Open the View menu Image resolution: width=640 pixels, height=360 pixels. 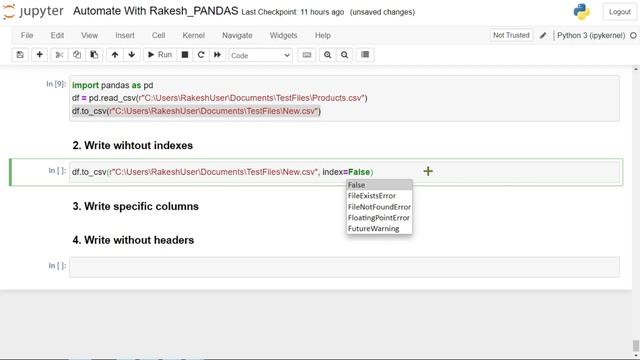89,36
